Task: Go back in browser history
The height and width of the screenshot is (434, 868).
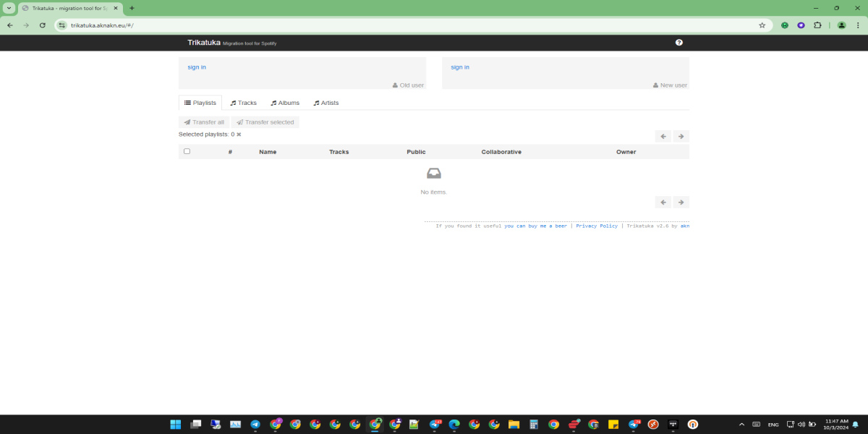Action: tap(9, 25)
